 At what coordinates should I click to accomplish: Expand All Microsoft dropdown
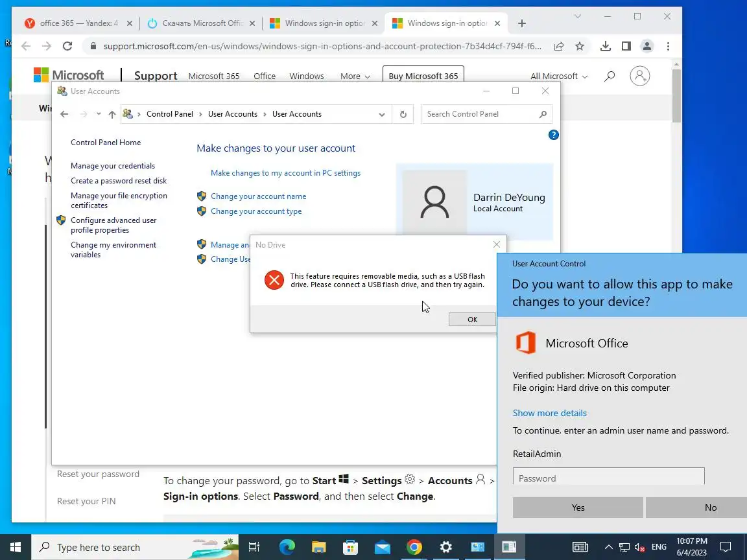click(559, 76)
